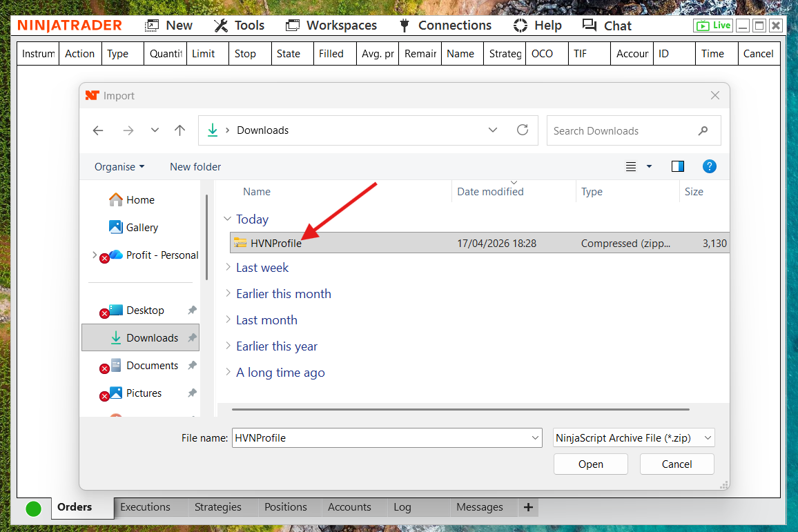
Task: Go up one folder level
Action: tap(179, 130)
